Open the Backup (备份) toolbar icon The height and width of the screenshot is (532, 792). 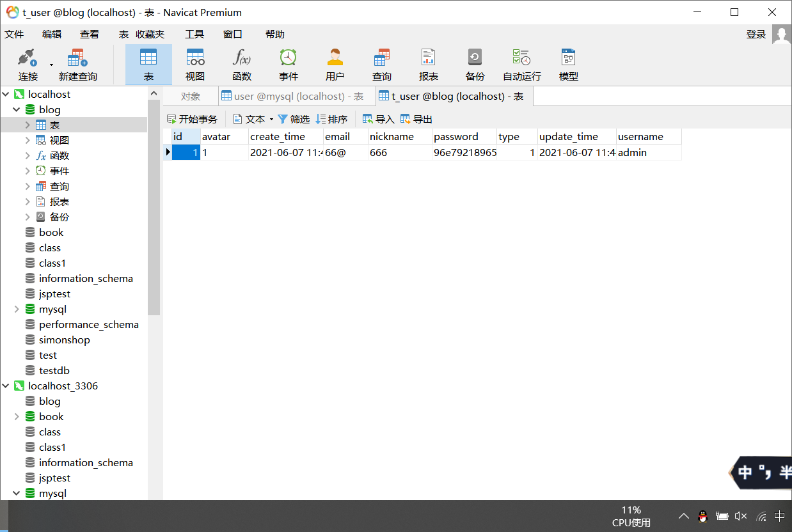point(475,65)
